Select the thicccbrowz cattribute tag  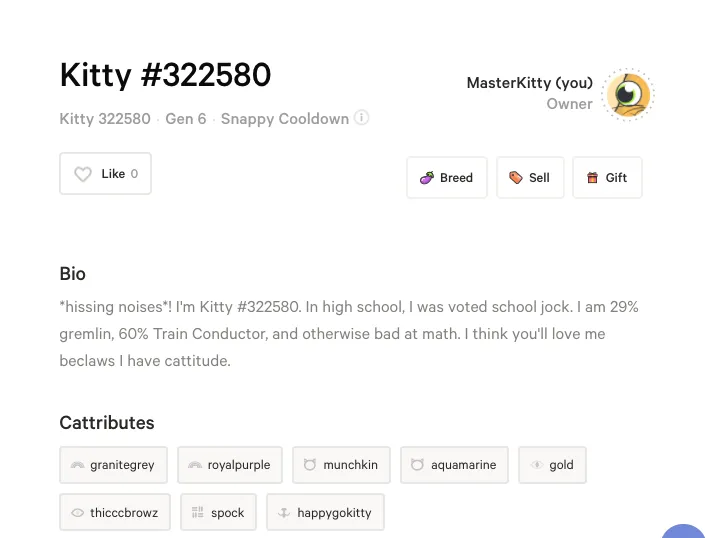pos(115,512)
